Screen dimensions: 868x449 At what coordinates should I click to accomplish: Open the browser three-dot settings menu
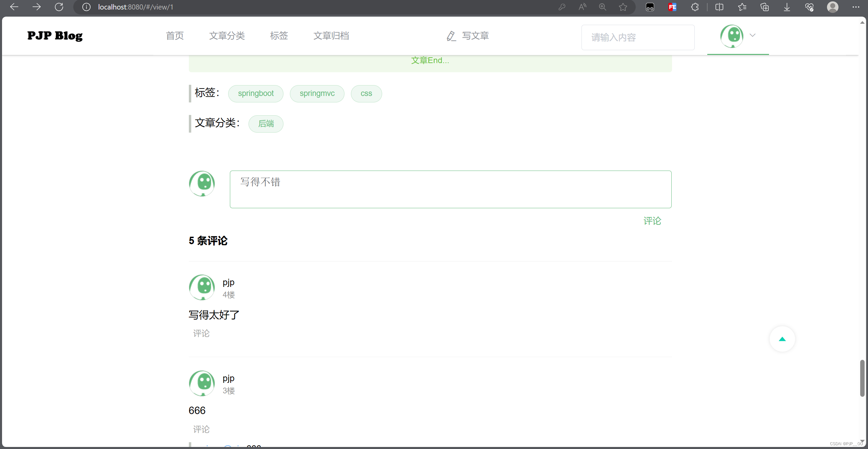(x=856, y=7)
